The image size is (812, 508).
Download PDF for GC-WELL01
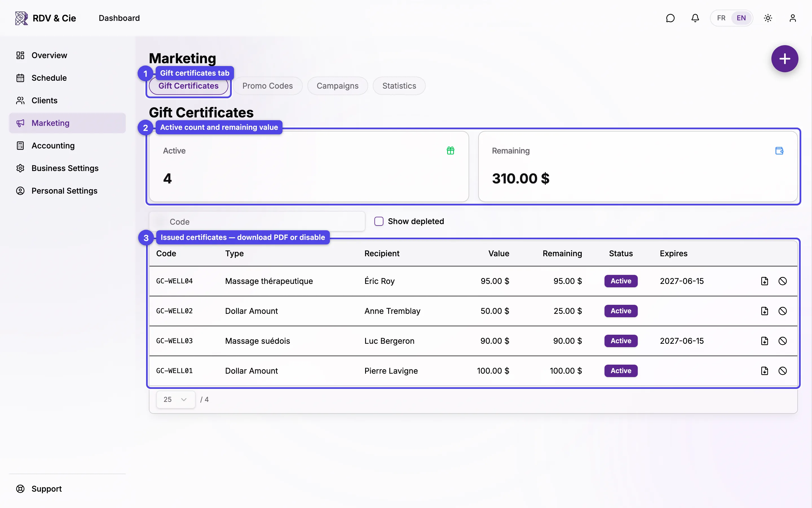[764, 371]
